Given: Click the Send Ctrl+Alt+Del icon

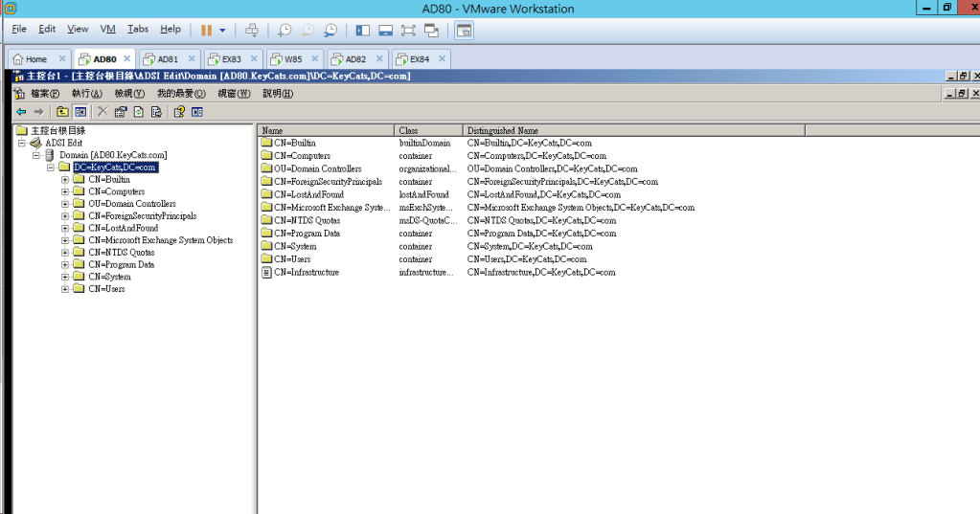Looking at the screenshot, I should coord(252,30).
